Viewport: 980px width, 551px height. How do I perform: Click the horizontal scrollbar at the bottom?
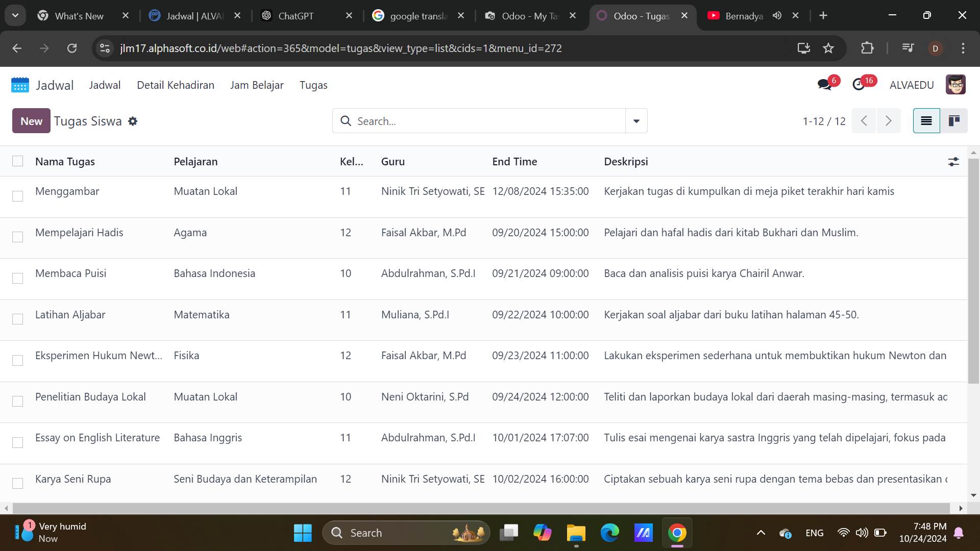point(480,508)
